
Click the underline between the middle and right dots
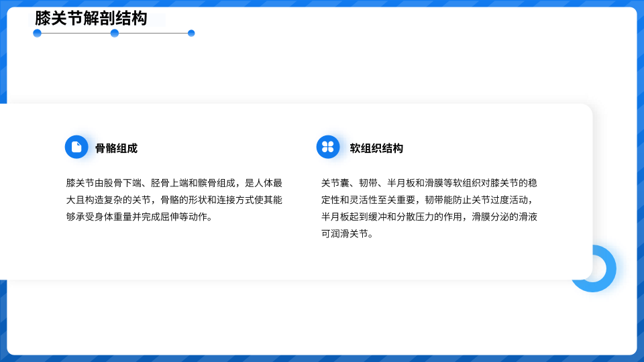pyautogui.click(x=153, y=33)
